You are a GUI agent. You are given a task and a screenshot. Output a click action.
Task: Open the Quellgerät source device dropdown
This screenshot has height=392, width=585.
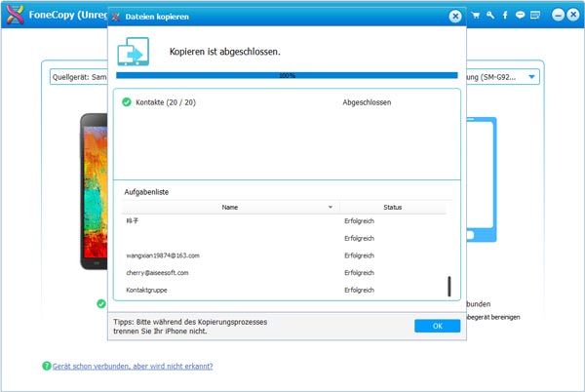(x=76, y=77)
